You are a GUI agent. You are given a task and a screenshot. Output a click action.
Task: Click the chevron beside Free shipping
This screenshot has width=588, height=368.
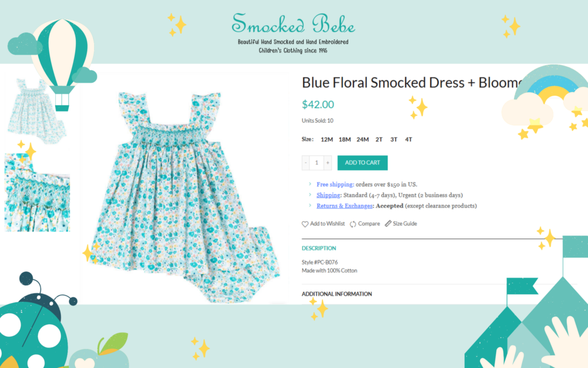pyautogui.click(x=310, y=184)
